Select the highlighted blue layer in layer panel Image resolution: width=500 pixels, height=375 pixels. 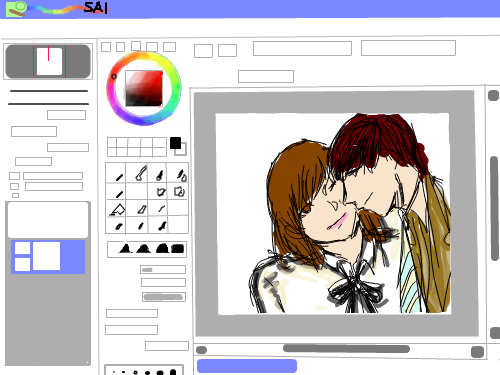pyautogui.click(x=48, y=256)
